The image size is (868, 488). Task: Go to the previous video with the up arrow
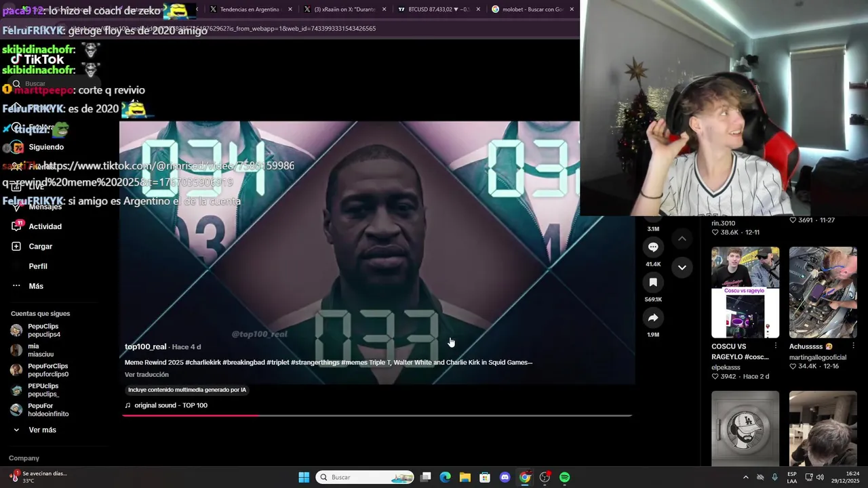click(682, 239)
